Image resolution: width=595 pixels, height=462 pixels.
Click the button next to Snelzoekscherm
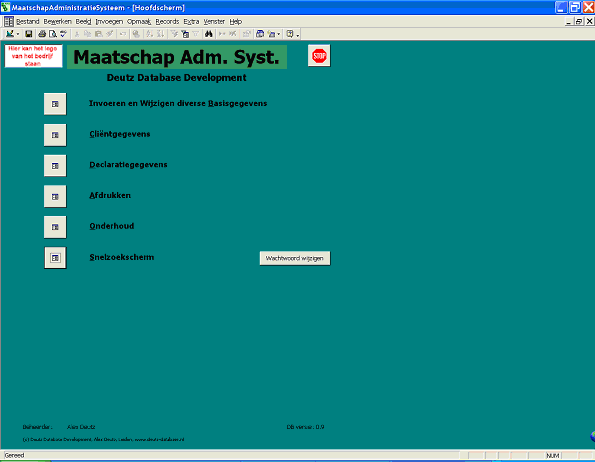point(55,258)
